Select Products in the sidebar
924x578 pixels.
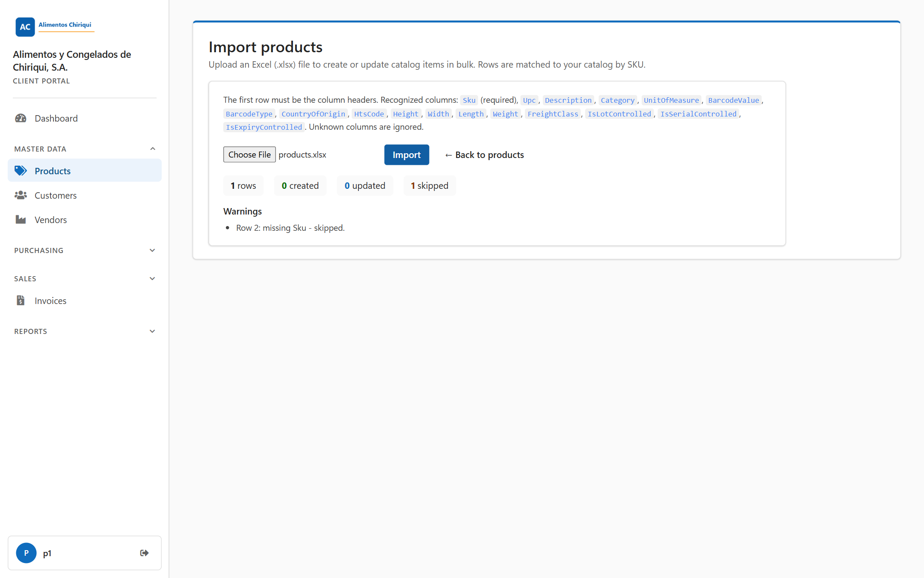(x=85, y=171)
